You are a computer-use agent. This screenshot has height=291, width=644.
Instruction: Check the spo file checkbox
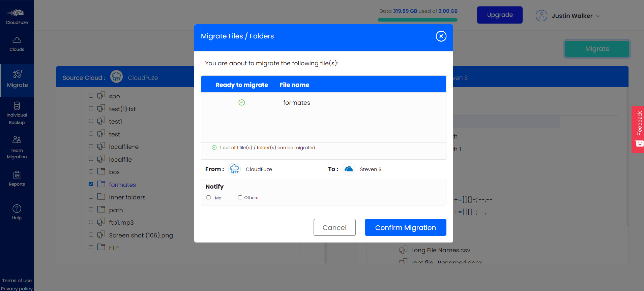click(x=91, y=96)
